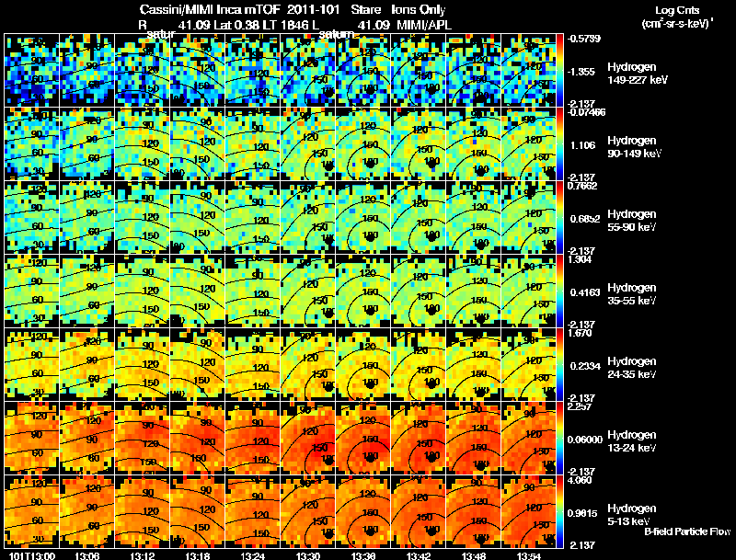This screenshot has height=560, width=736.
Task: Click the '0.2334' colorbar midpoint value
Action: tap(585, 366)
